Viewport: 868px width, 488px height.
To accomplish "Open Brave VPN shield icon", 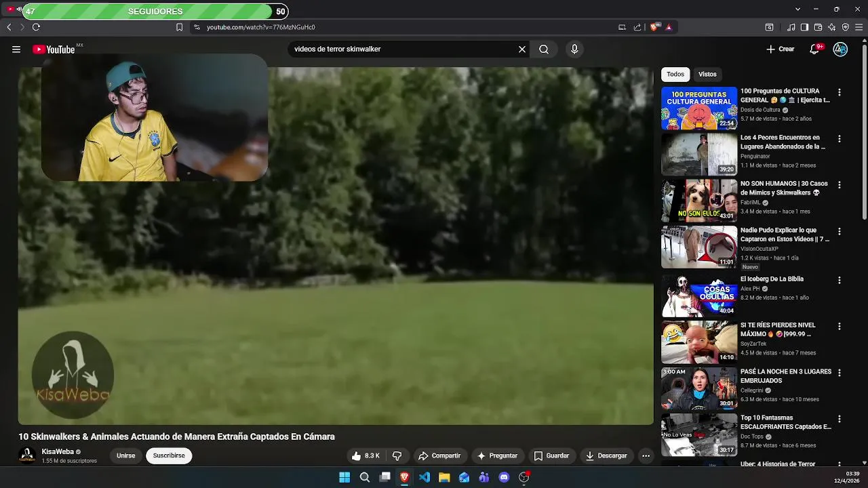I will coord(845,27).
